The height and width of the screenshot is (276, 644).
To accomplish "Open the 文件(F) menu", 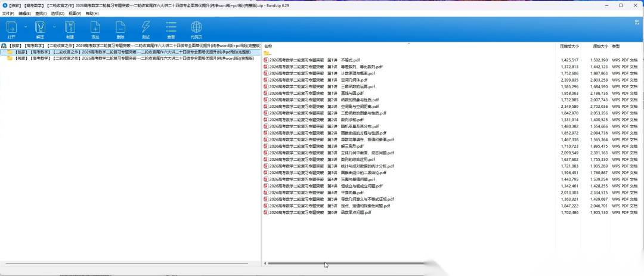I will (x=8, y=14).
